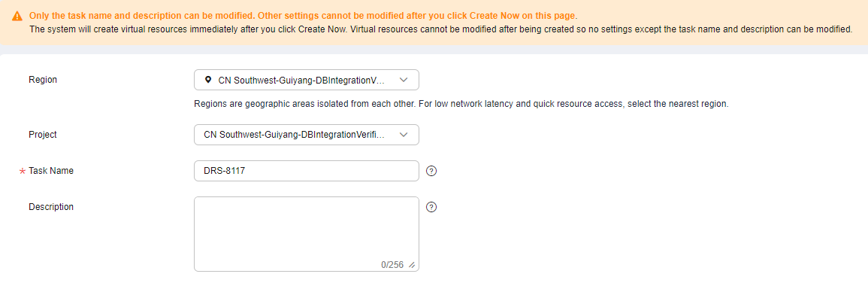Click the virtual resources notice sentence

[x=440, y=29]
